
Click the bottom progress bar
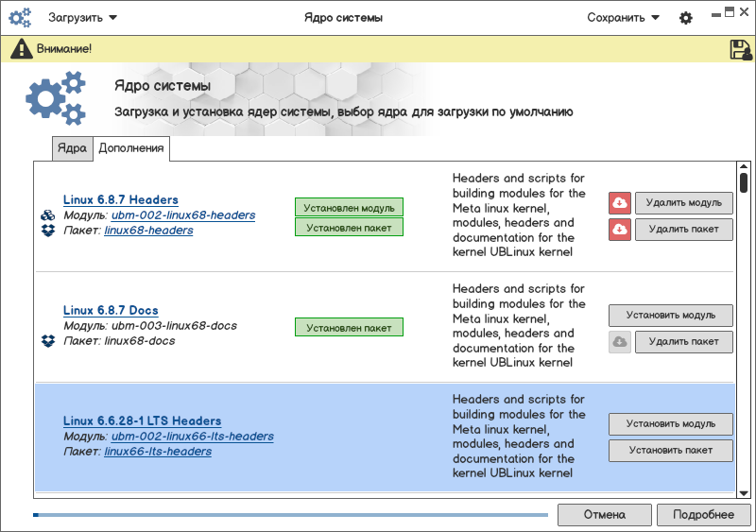coord(291,515)
